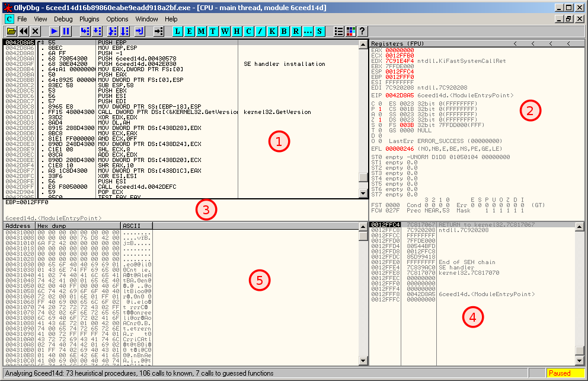Click the Hex dump column header
Screen dimensions: 588x381
coord(77,226)
